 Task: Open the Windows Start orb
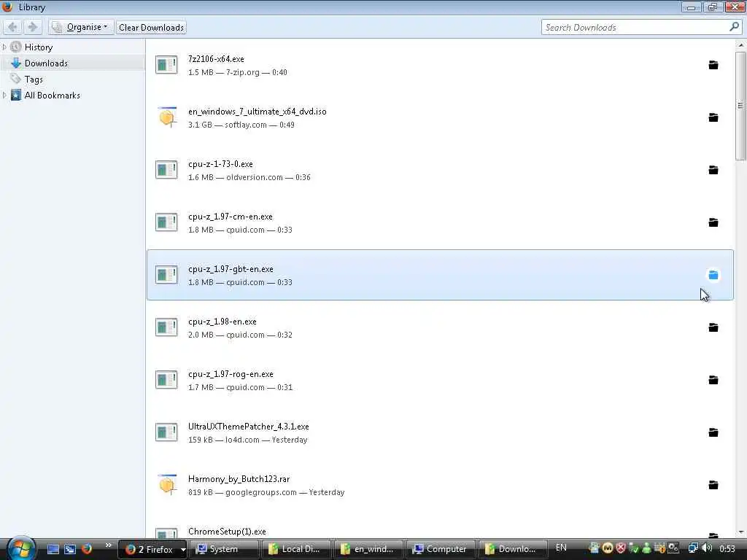pos(20,548)
